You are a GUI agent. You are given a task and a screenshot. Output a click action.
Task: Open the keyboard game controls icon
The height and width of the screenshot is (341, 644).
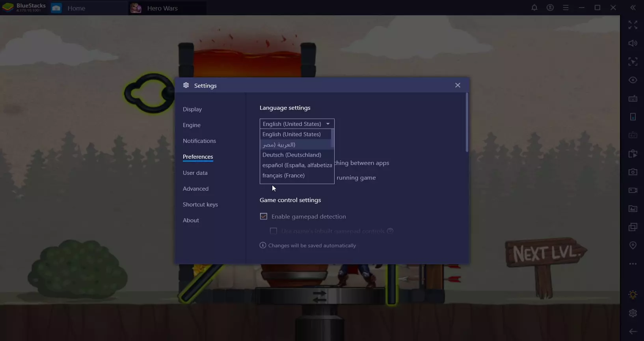[x=633, y=99]
